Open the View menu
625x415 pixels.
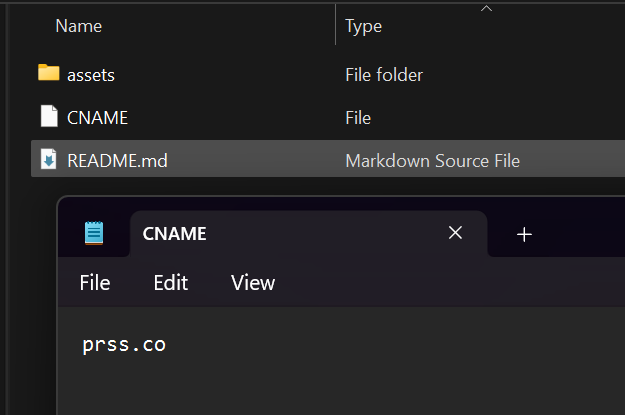coord(253,283)
